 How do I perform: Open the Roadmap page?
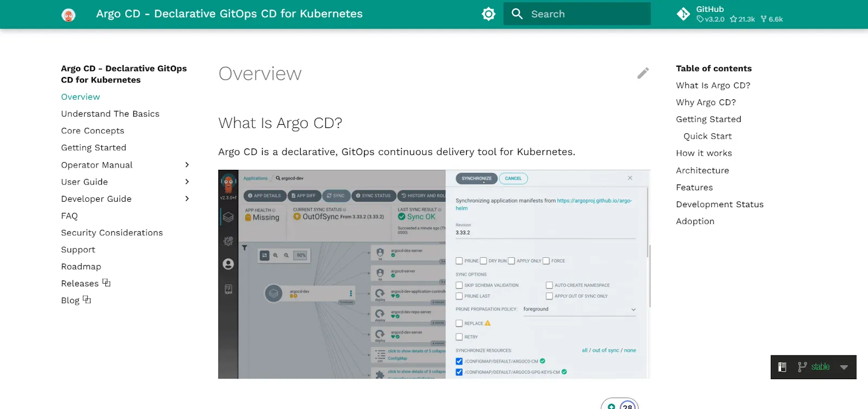[81, 266]
